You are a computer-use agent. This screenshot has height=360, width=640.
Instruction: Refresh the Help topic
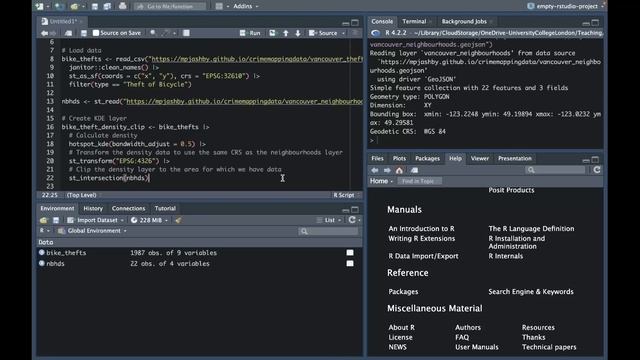click(597, 170)
